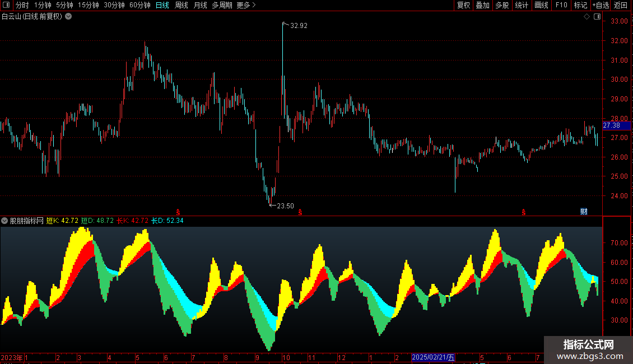This screenshot has height=364, width=633.
Task: Click the 财 financial marker icon
Action: click(584, 212)
